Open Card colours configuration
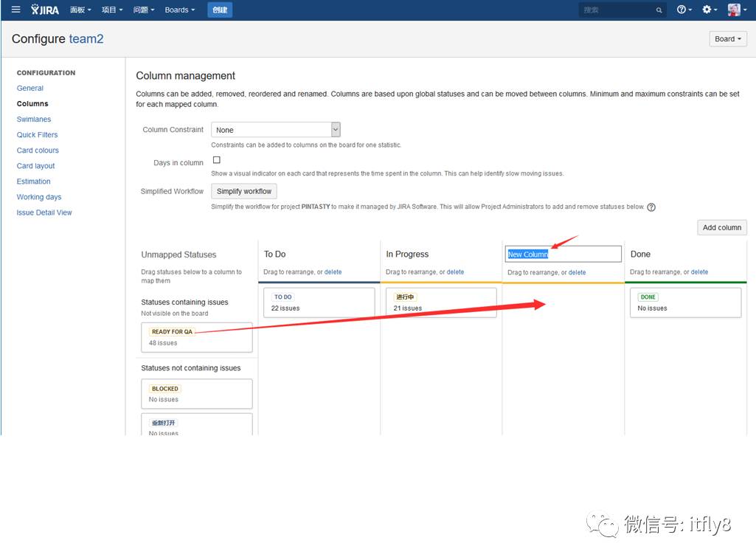 coord(38,151)
